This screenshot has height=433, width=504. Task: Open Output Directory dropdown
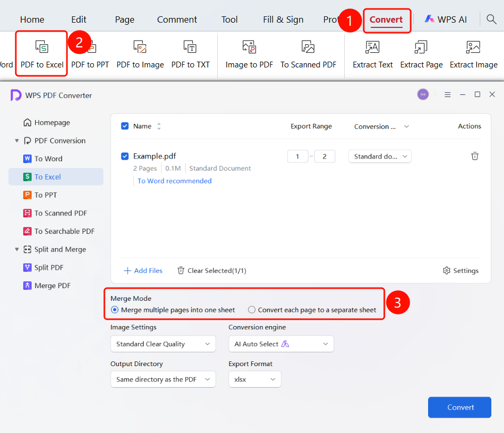coord(163,379)
